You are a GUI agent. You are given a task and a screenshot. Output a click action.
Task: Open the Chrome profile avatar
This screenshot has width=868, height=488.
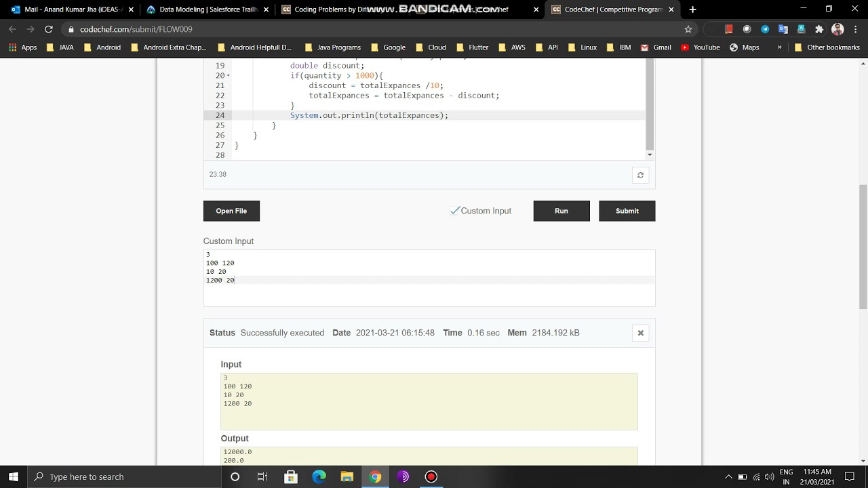(x=837, y=29)
